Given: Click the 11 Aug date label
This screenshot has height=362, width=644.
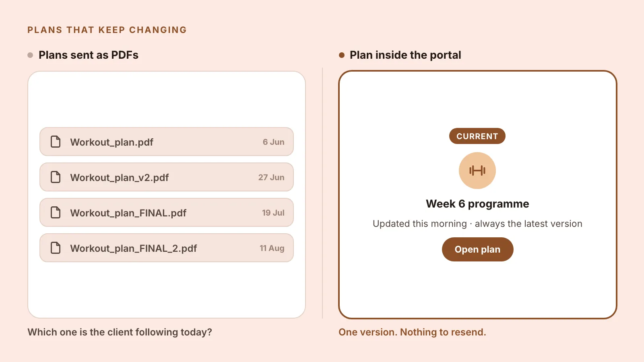Looking at the screenshot, I should [272, 248].
